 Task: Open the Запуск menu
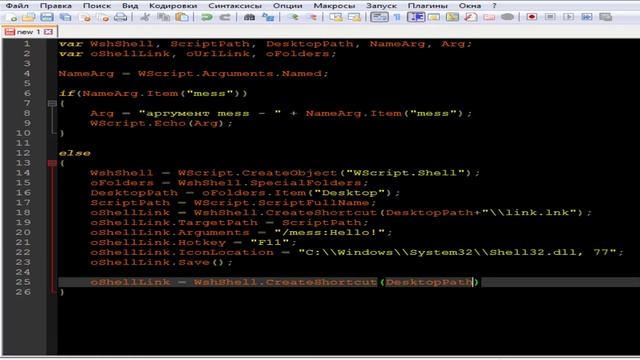coord(381,5)
